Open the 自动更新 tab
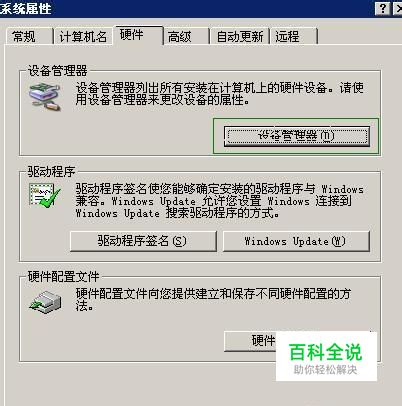This screenshot has width=402, height=406. pos(240,36)
